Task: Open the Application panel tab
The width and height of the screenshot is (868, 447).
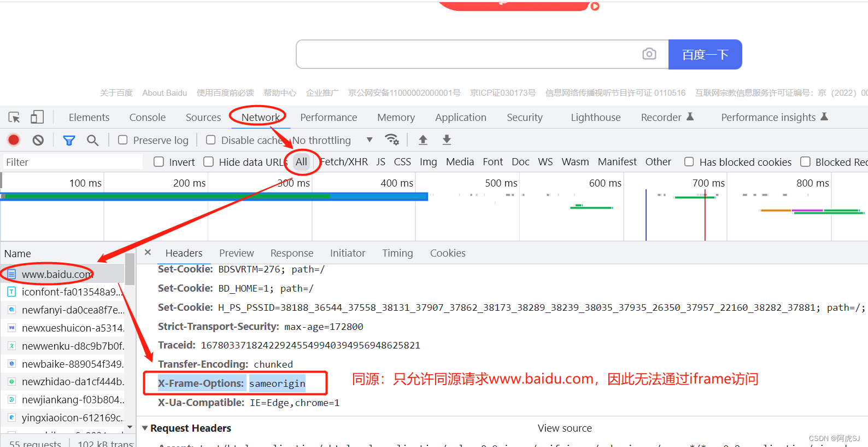Action: (461, 118)
